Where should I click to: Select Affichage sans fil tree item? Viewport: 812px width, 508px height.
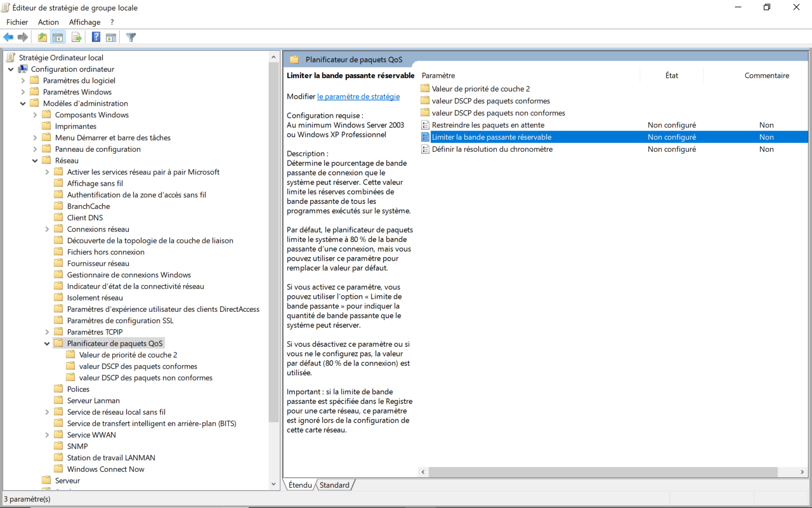coord(95,183)
